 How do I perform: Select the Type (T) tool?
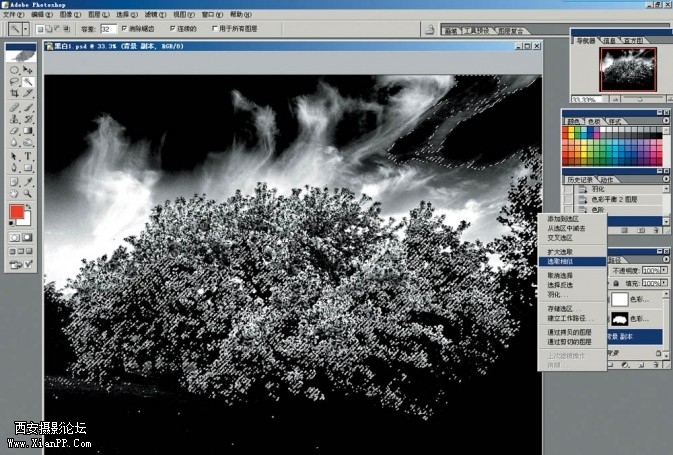29,156
